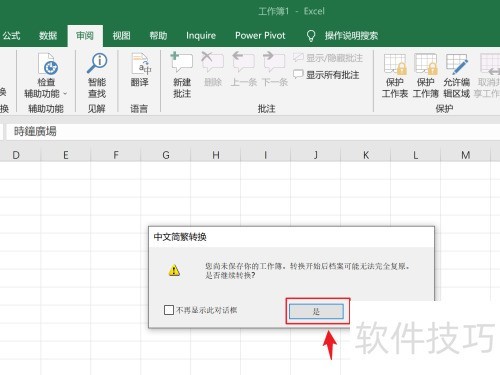The width and height of the screenshot is (500, 375).
Task: Click Unshare Workbook (取消共享工作簿) icon
Action: click(487, 76)
